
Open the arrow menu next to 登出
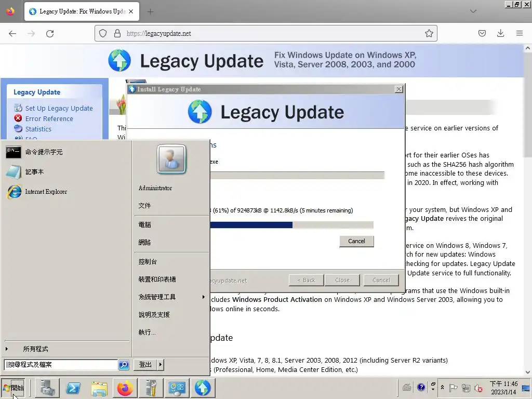click(x=161, y=365)
